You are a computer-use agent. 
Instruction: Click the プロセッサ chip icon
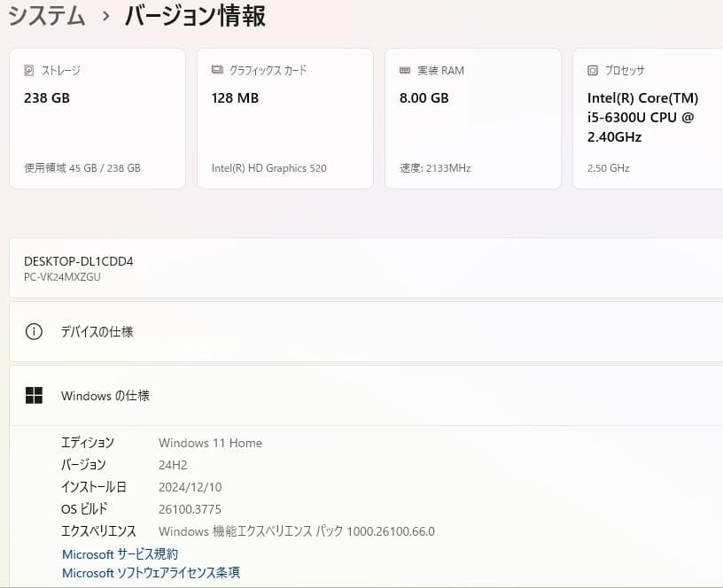pos(591,70)
